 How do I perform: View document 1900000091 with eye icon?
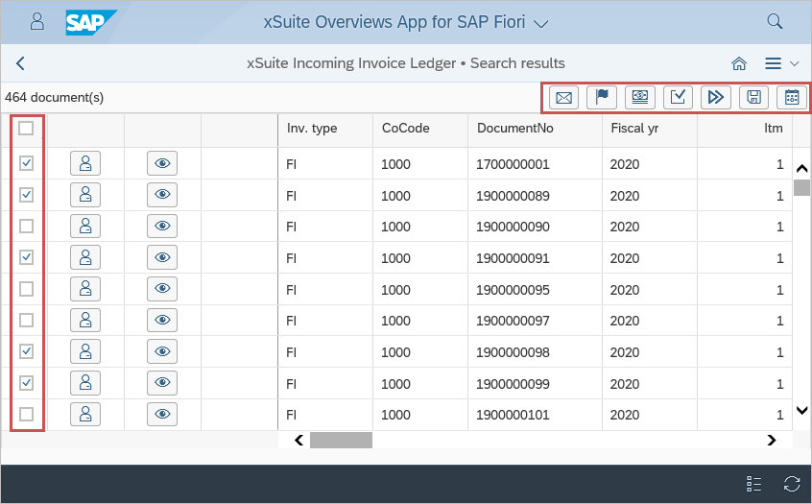[x=162, y=257]
